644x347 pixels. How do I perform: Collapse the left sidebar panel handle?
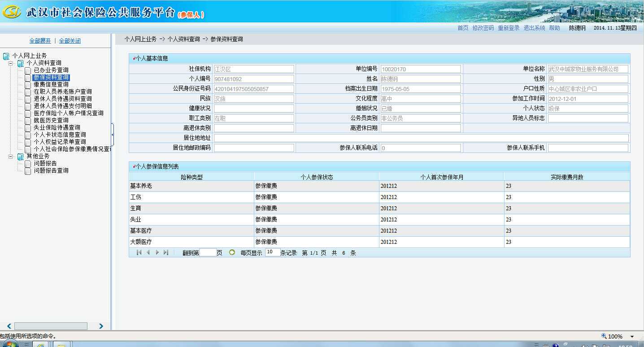[112, 134]
